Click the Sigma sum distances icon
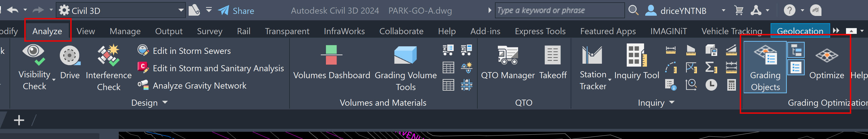 coord(711,67)
